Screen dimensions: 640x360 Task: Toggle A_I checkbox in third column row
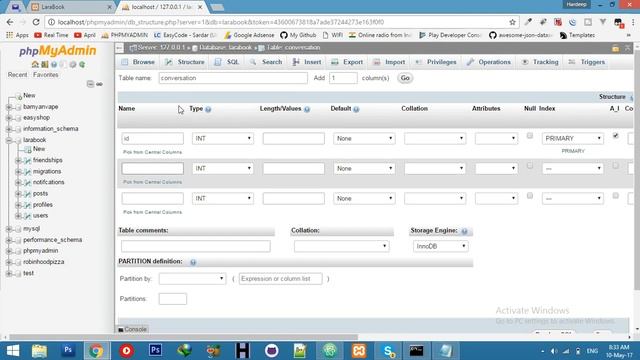pos(615,196)
